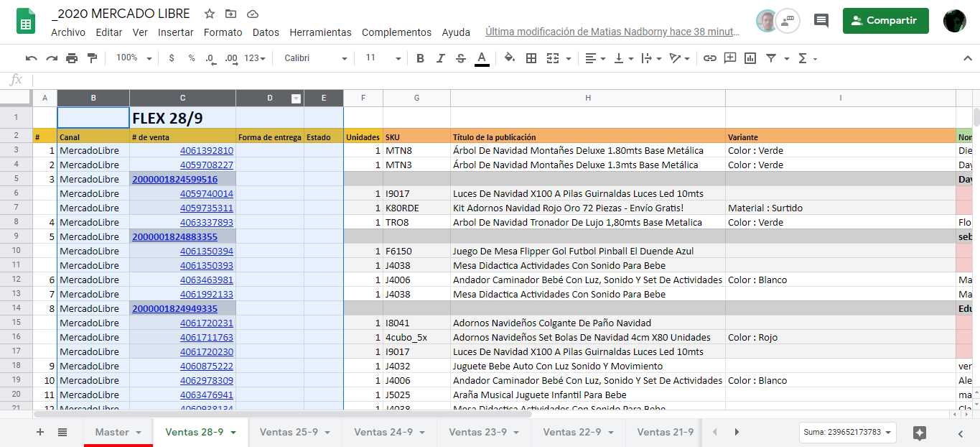
Task: Select the FLEX 28/9 cell
Action: click(x=182, y=118)
